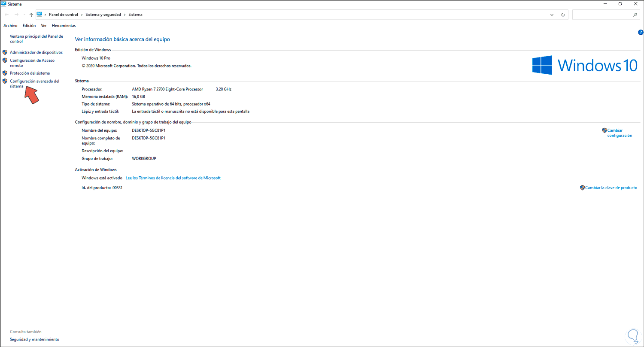Open Configuración de Acceso remoto link
644x347 pixels.
[x=32, y=63]
